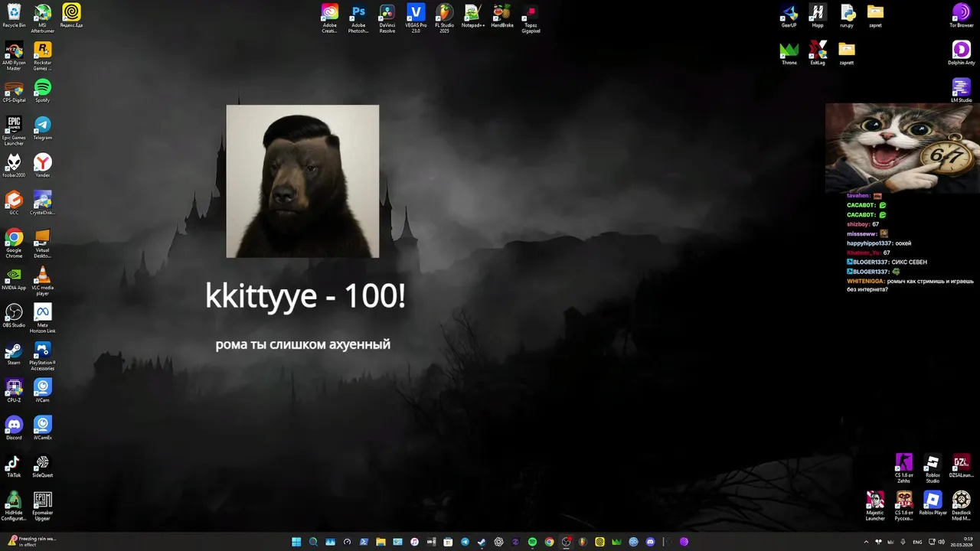
Task: Select the Yandex browser desktop icon
Action: (43, 165)
